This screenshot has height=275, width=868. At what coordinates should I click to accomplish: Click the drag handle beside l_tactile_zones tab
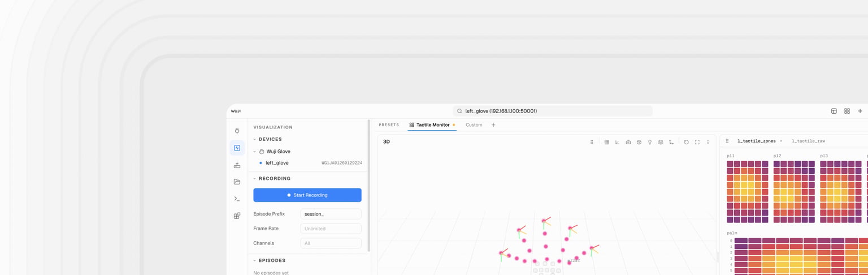point(727,141)
